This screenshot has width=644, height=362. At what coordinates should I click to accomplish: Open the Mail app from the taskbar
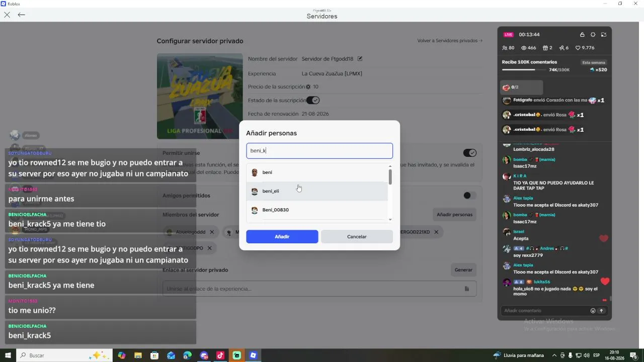pyautogui.click(x=171, y=355)
